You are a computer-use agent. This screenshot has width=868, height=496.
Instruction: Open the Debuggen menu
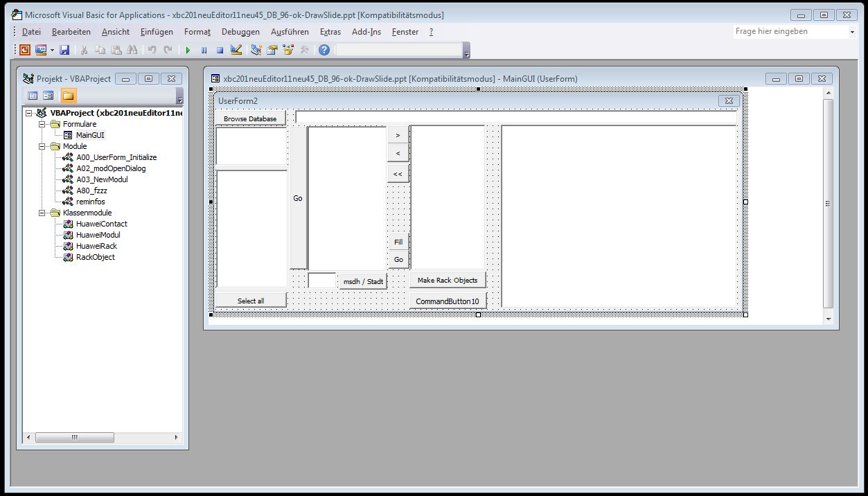click(240, 32)
